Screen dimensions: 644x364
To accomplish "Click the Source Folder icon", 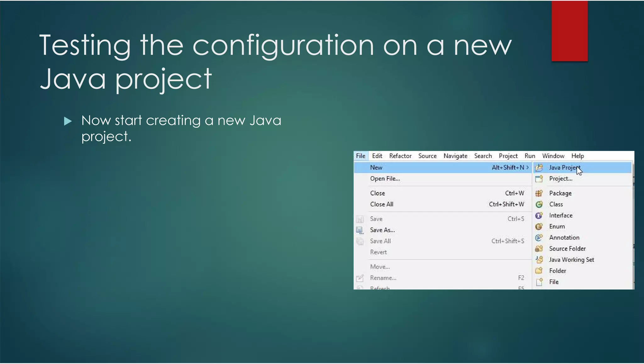I will (539, 249).
